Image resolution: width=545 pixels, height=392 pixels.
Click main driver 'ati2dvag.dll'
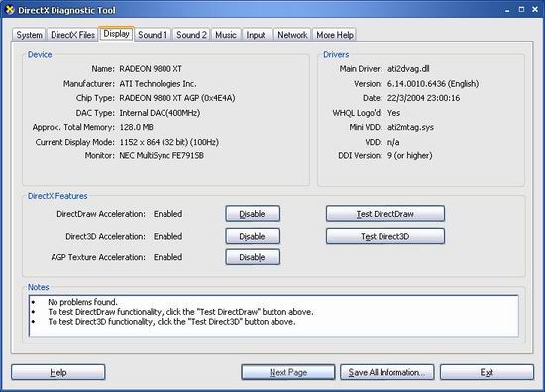click(408, 69)
